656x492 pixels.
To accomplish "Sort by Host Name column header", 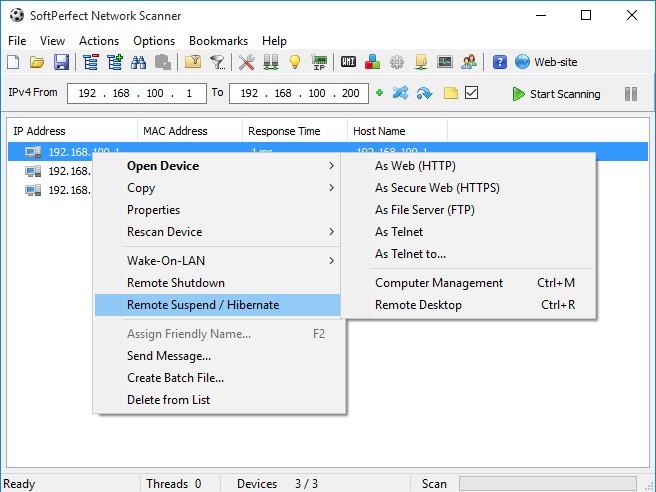I will tap(397, 131).
